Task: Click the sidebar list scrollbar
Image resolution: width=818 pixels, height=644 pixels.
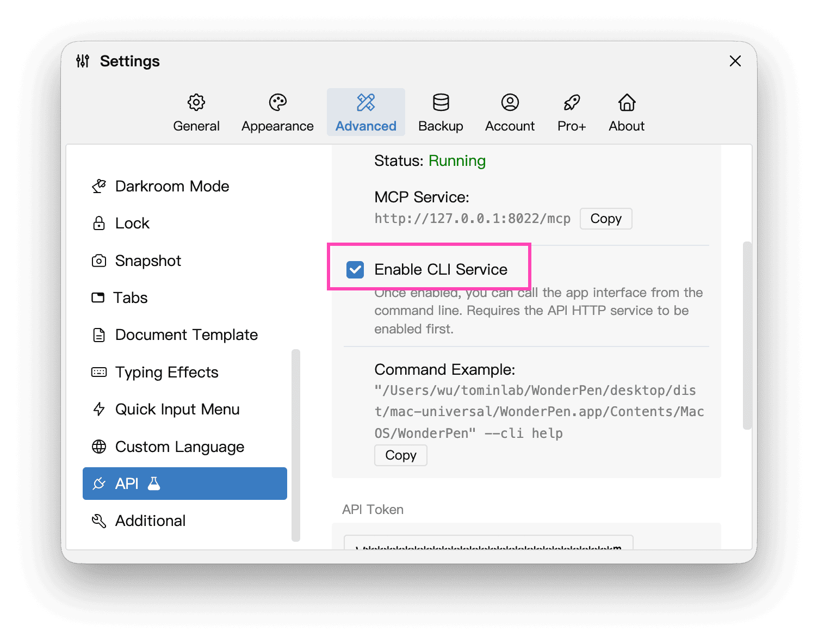Action: 296,445
